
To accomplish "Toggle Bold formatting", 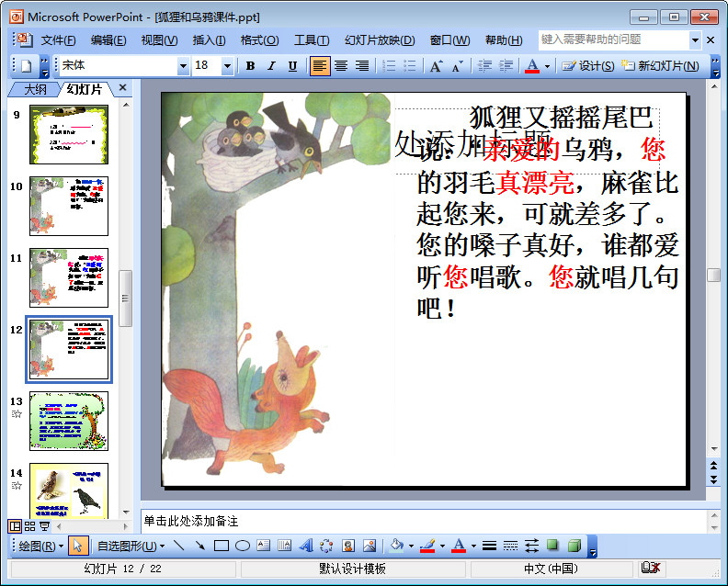I will (x=250, y=66).
